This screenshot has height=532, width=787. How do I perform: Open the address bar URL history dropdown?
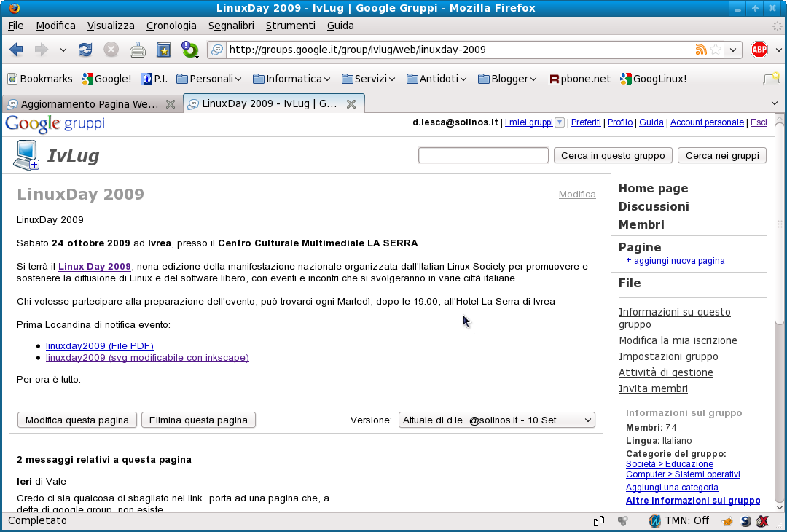(x=733, y=50)
